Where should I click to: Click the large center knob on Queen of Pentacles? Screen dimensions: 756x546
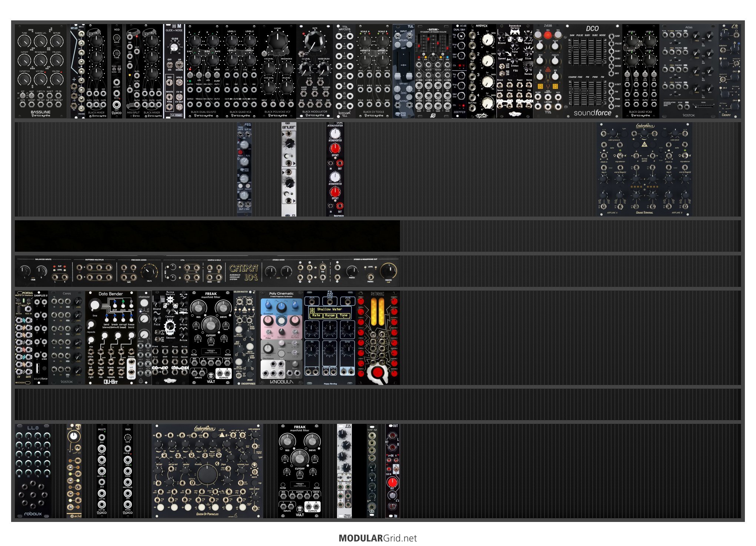click(207, 475)
